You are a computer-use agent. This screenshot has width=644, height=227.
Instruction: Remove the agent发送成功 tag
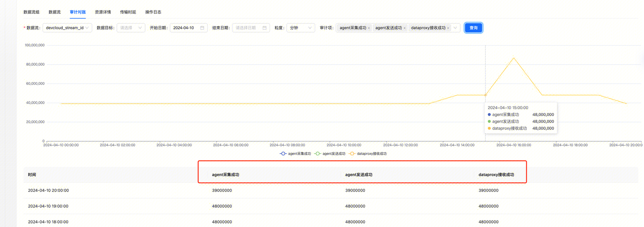click(404, 28)
